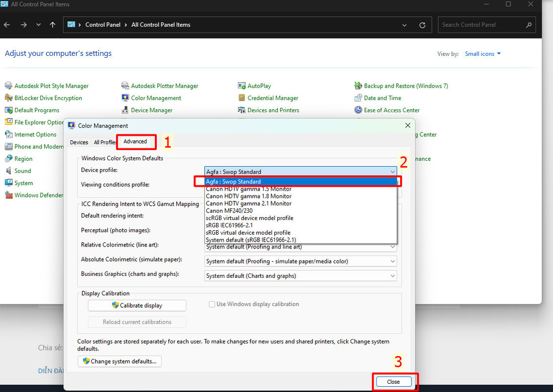
Task: Choose scRGB virtual device model profile
Action: coord(300,218)
